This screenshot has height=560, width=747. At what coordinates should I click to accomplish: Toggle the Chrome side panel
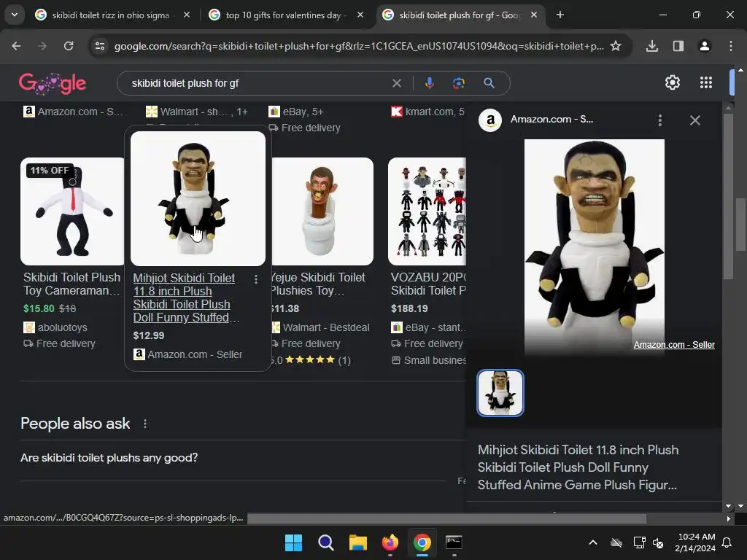click(678, 46)
